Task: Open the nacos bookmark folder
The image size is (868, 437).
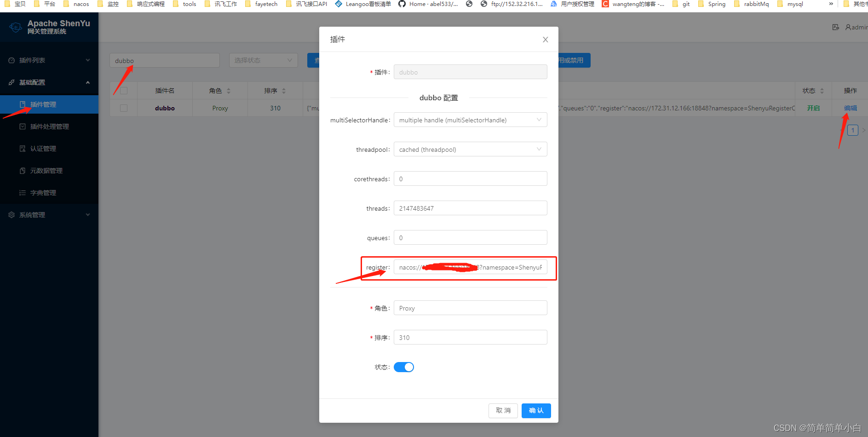Action: [x=76, y=4]
